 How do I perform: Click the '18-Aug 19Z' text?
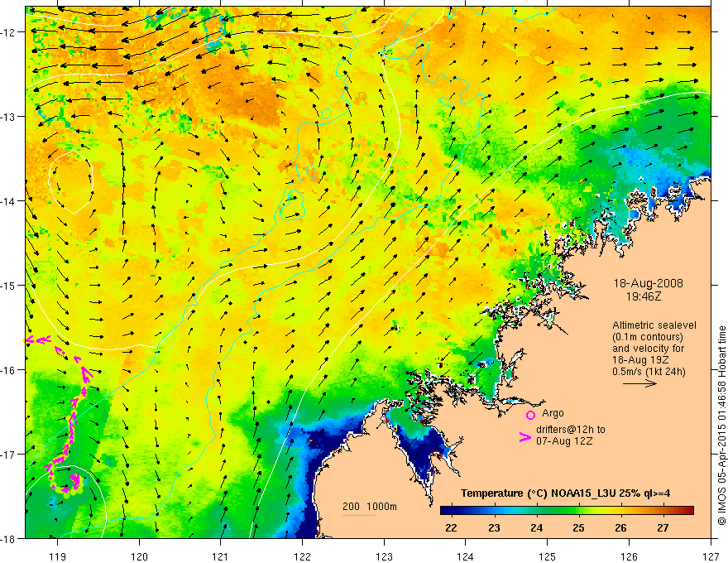click(640, 360)
